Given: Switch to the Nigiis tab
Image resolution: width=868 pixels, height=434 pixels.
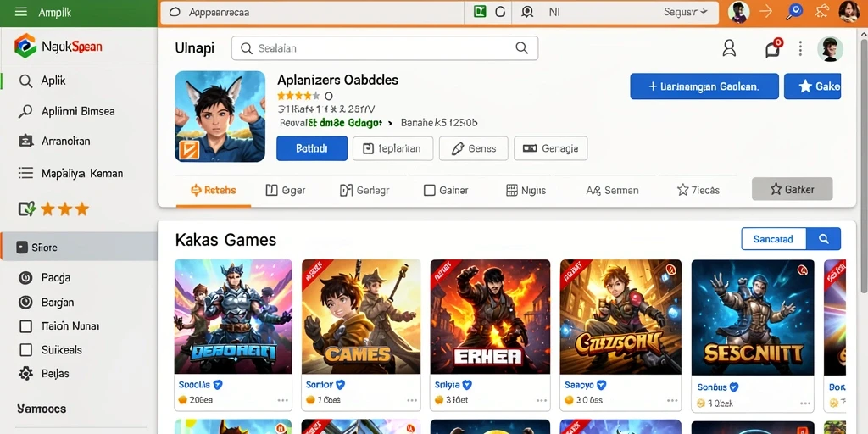Looking at the screenshot, I should click(x=526, y=191).
